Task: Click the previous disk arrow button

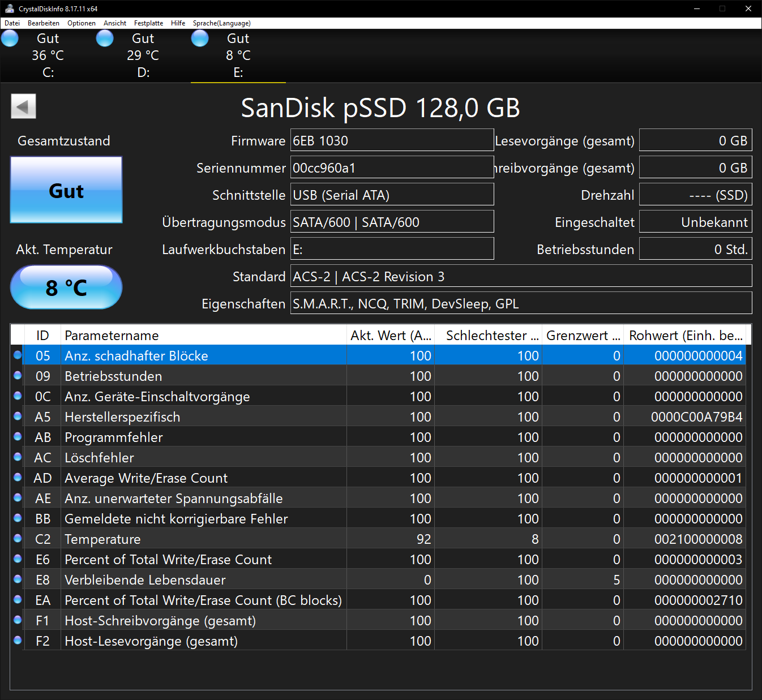Action: 23,106
